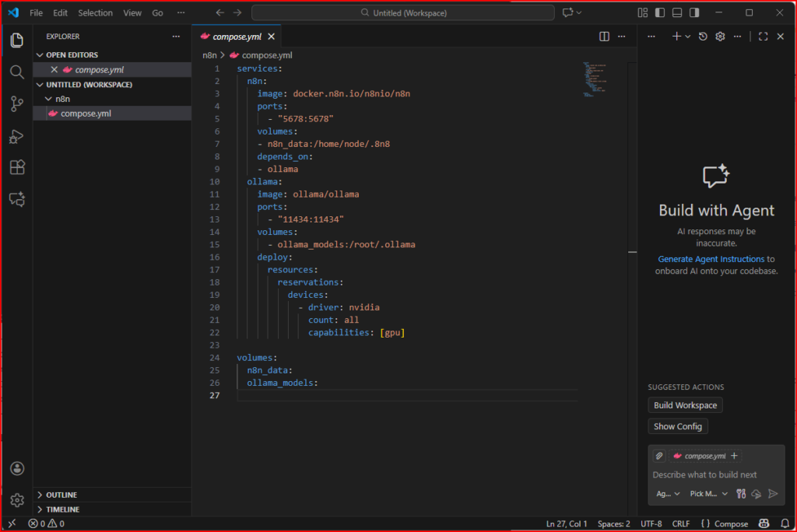Toggle the primary side bar layout button

pos(660,12)
